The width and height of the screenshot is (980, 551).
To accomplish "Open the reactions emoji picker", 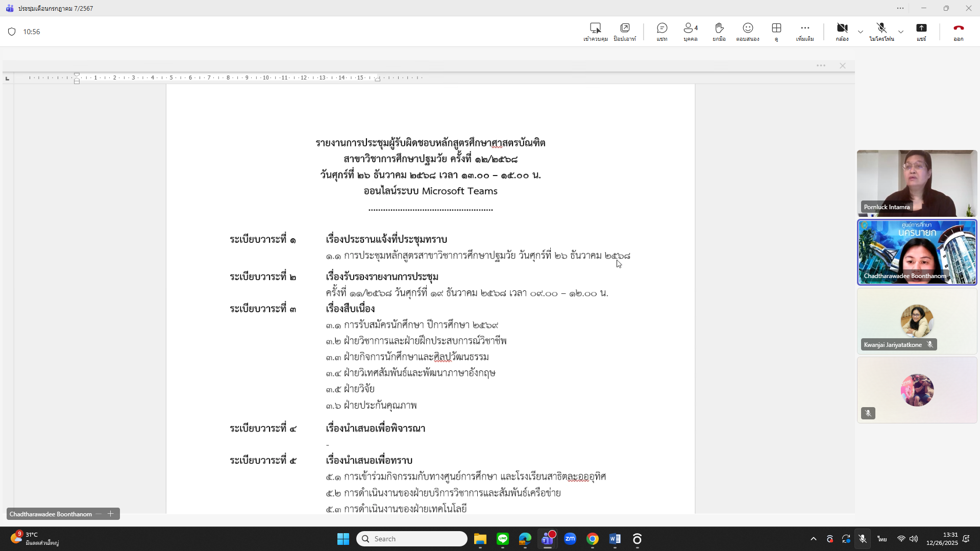I will click(x=748, y=31).
